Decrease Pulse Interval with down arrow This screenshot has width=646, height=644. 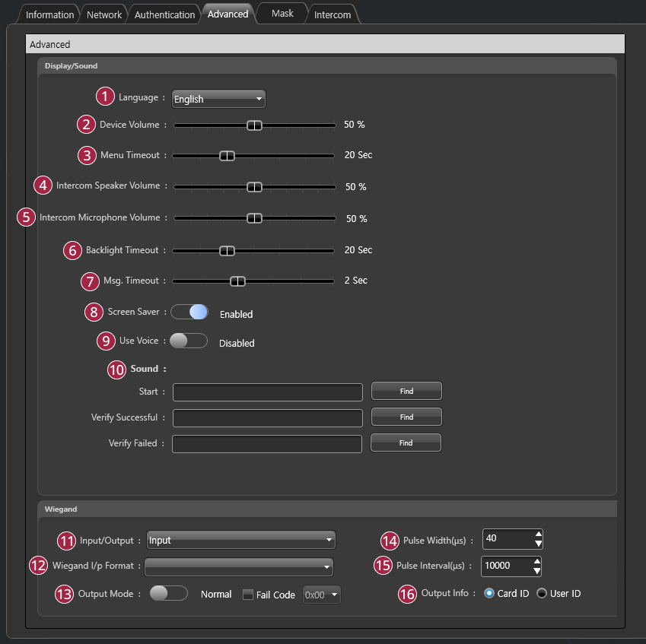point(537,571)
